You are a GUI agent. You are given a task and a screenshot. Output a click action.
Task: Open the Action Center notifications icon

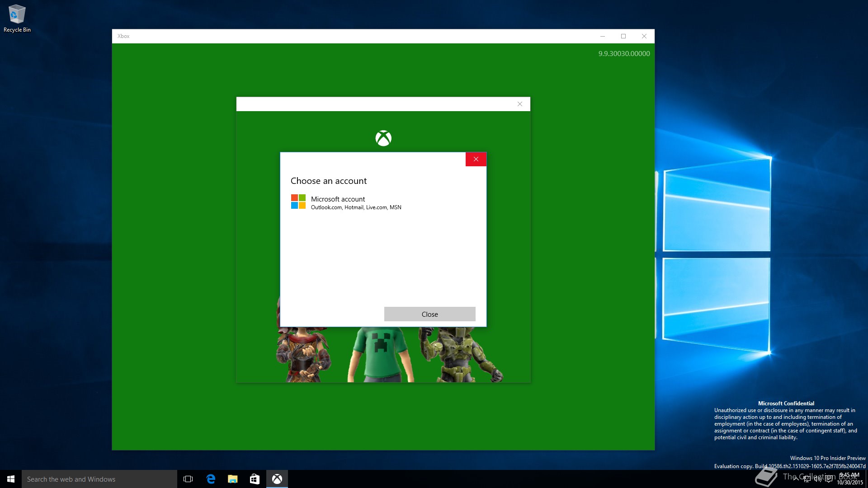[x=829, y=479]
